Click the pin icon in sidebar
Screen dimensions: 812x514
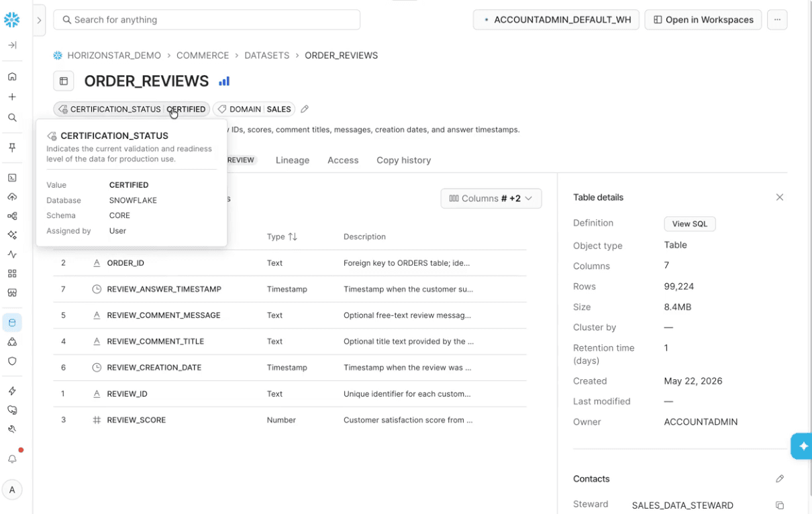click(12, 148)
